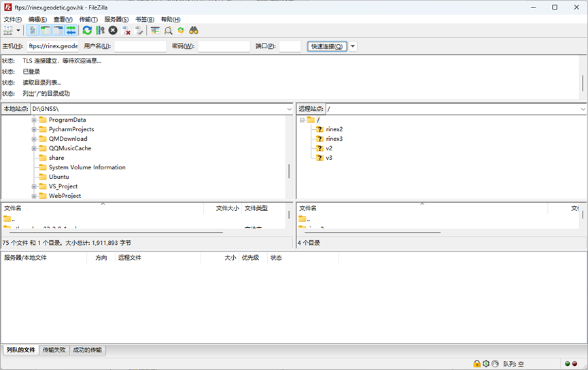The image size is (588, 370).
Task: Collapse the remote root directory node
Action: point(302,120)
